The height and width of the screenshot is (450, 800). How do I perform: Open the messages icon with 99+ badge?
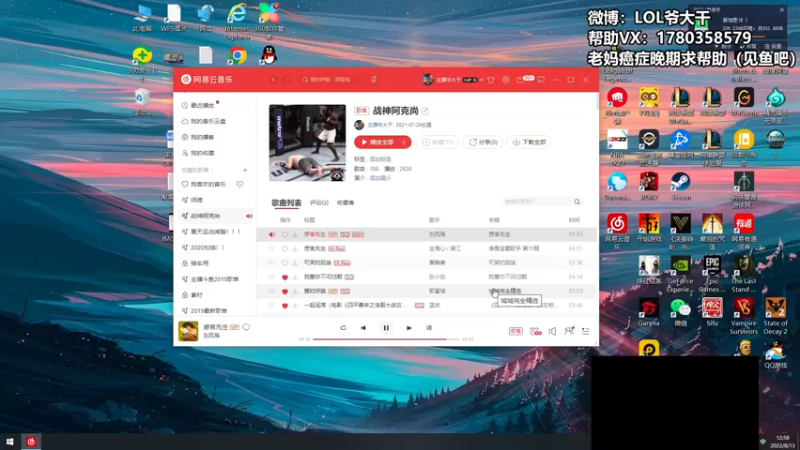tap(521, 80)
